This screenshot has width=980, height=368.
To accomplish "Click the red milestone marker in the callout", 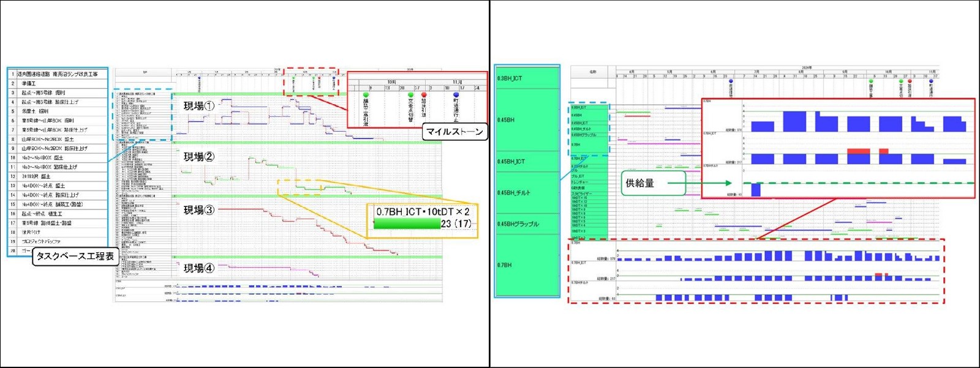I will 424,95.
